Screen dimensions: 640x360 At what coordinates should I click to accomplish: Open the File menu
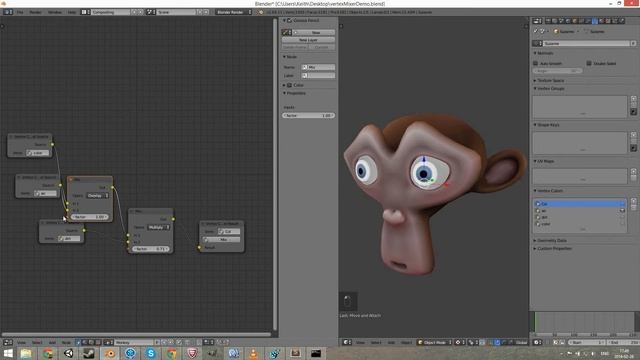click(x=20, y=12)
